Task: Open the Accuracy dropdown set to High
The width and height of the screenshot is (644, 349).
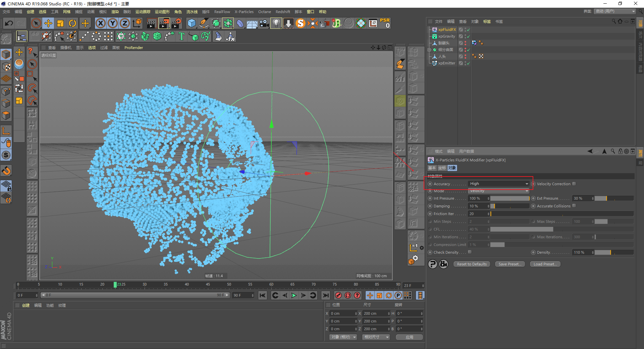Action: (x=499, y=184)
